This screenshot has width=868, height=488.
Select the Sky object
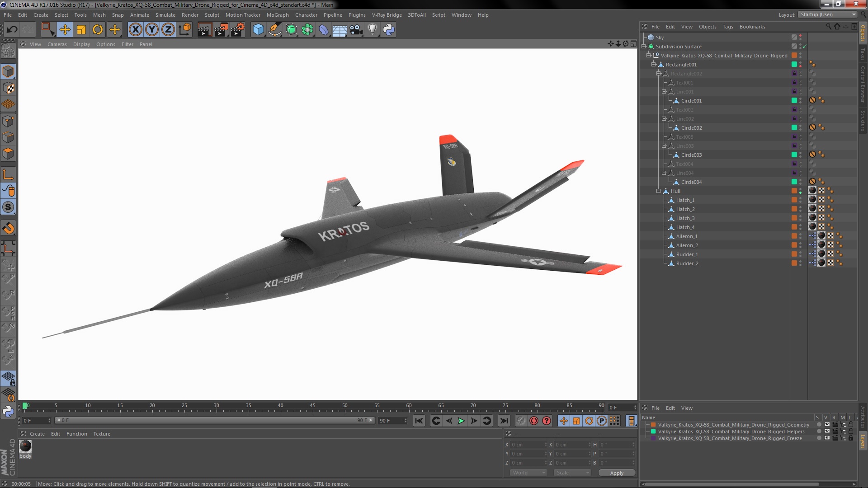click(660, 38)
